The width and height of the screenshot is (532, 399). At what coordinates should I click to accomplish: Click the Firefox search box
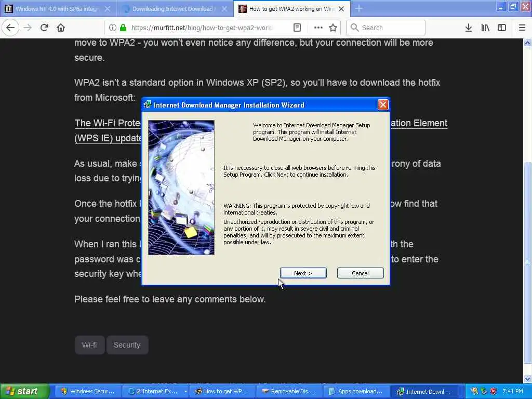coord(385,28)
